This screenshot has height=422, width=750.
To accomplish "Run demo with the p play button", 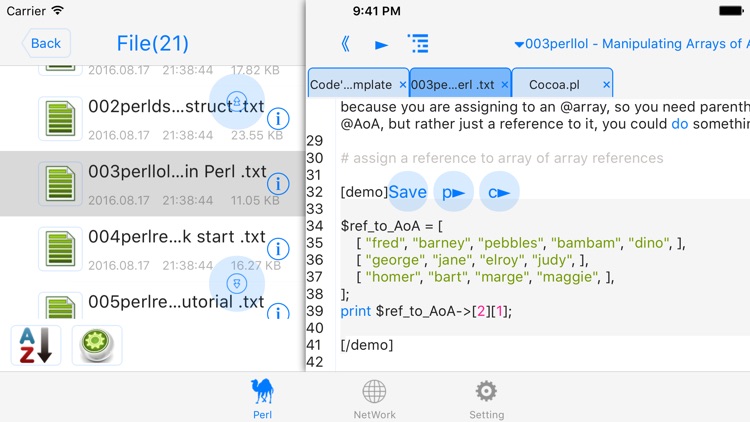I will [453, 192].
